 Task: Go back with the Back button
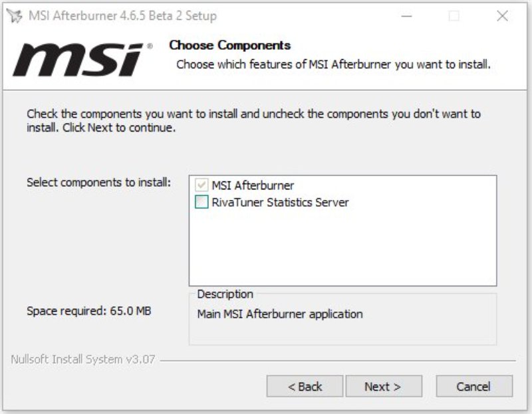[x=305, y=386]
